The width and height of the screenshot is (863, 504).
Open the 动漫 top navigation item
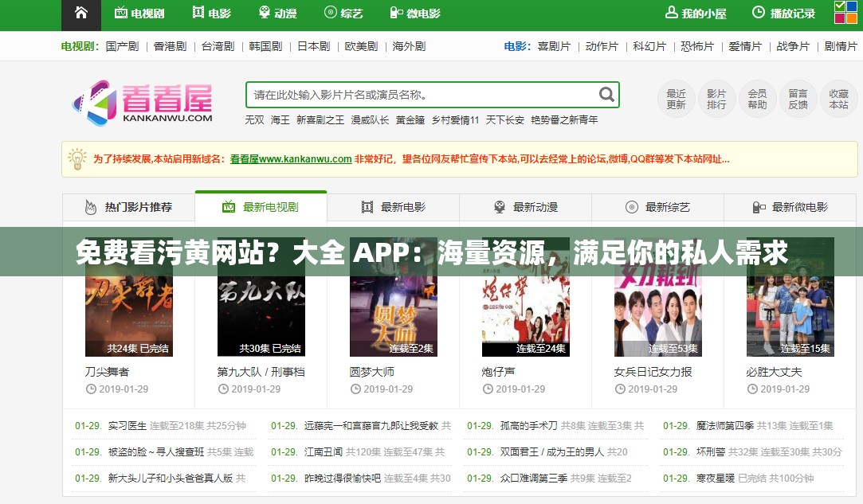[x=278, y=14]
